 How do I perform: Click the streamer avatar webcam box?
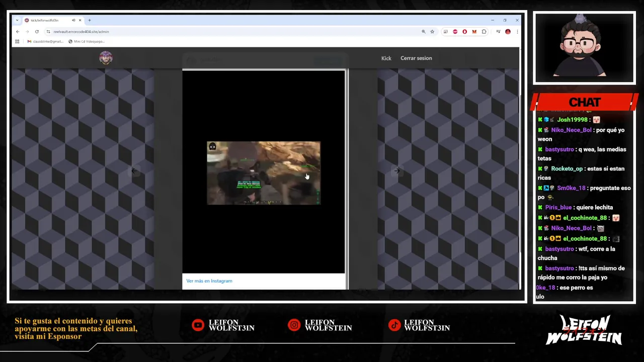point(584,48)
